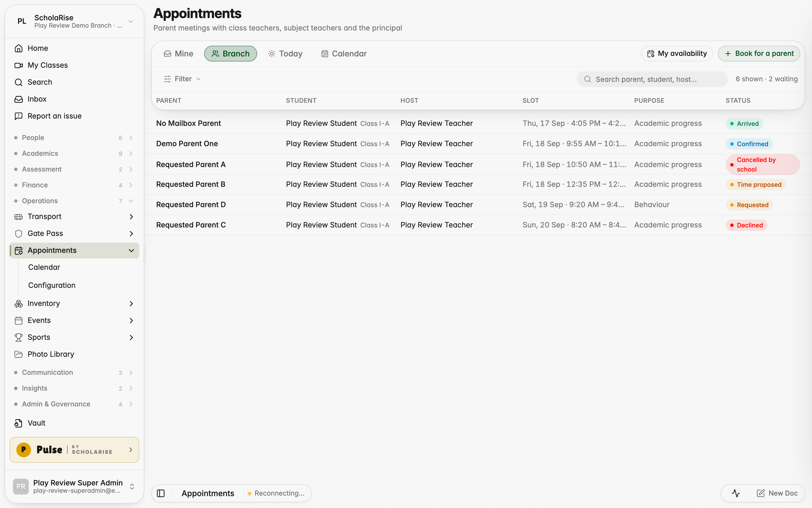This screenshot has width=812, height=508.
Task: Open Home from the sidebar
Action: click(x=74, y=48)
